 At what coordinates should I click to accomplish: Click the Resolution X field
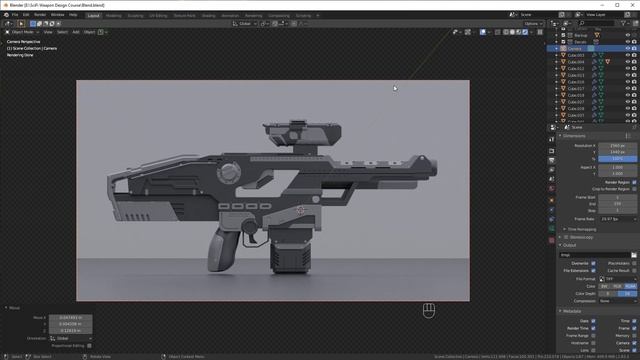[x=617, y=146]
